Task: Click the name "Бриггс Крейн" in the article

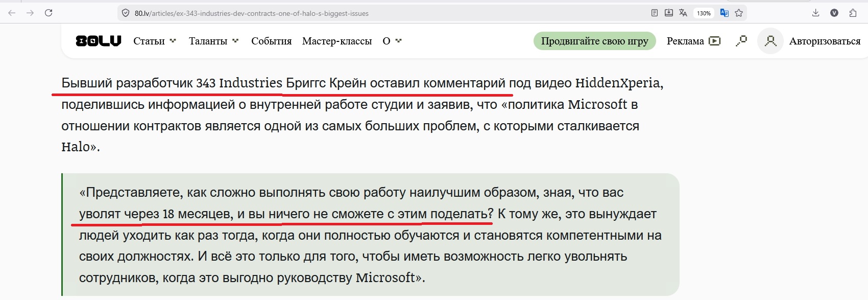Action: coord(326,83)
